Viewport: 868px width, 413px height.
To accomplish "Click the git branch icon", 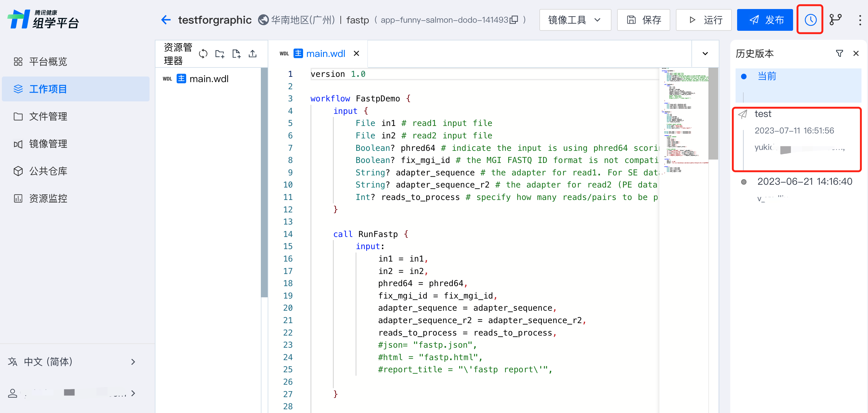I will tap(836, 20).
